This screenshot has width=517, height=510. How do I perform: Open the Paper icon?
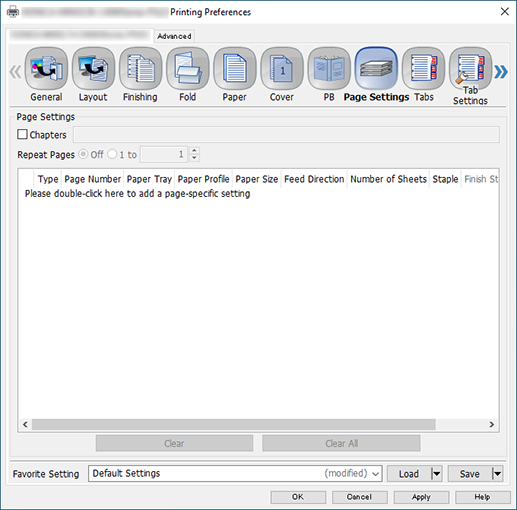(x=235, y=68)
